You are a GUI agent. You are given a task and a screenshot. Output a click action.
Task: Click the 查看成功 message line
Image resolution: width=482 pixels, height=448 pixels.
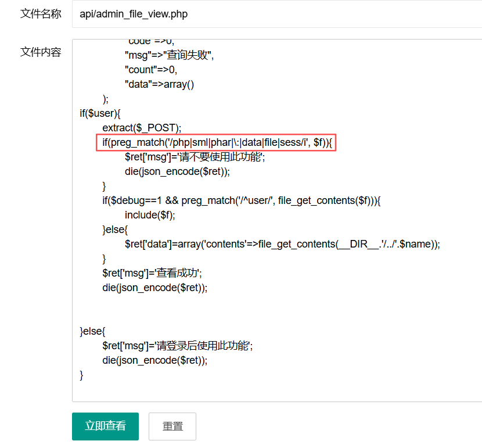tap(152, 273)
